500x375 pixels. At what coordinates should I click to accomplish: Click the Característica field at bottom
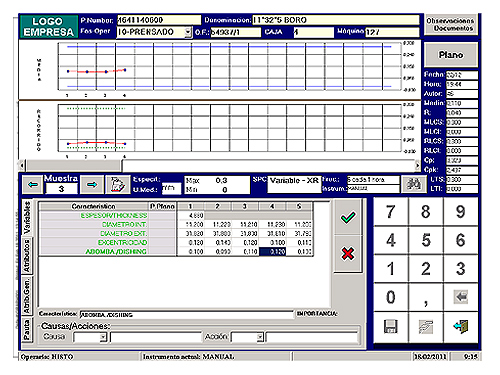click(187, 314)
